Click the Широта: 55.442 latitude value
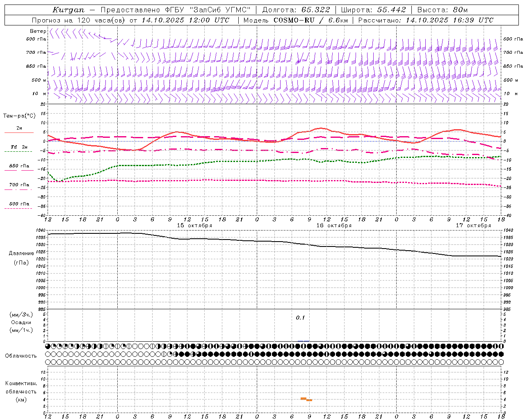This screenshot has width=525, height=420. (373, 10)
